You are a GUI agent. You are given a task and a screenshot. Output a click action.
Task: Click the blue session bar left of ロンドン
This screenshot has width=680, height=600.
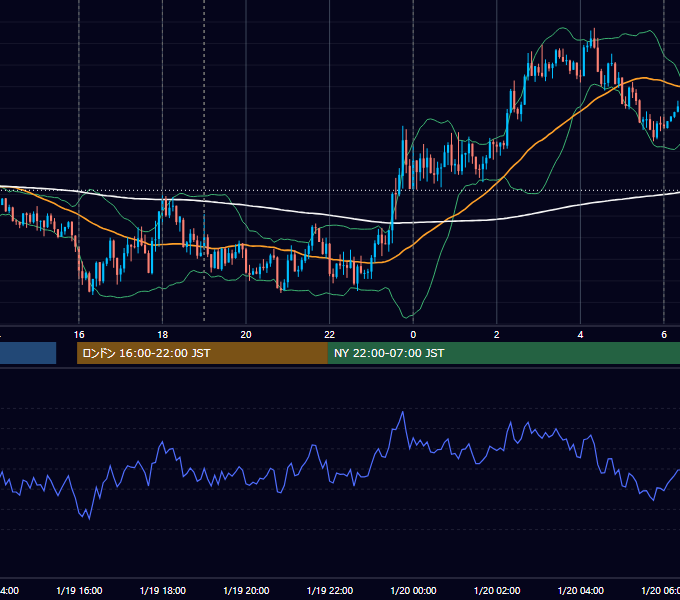[28, 353]
